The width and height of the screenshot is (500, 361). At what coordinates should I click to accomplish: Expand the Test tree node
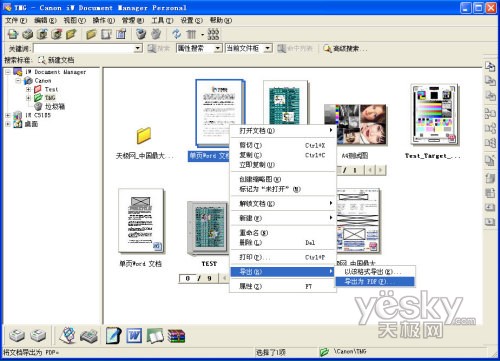click(28, 89)
